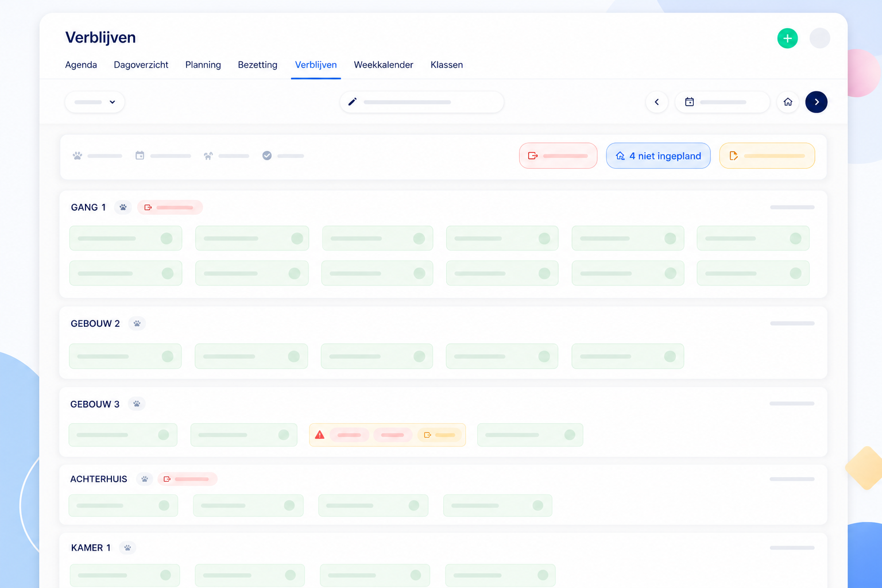Click the pencil edit field
Image resolution: width=882 pixels, height=588 pixels.
tap(422, 102)
